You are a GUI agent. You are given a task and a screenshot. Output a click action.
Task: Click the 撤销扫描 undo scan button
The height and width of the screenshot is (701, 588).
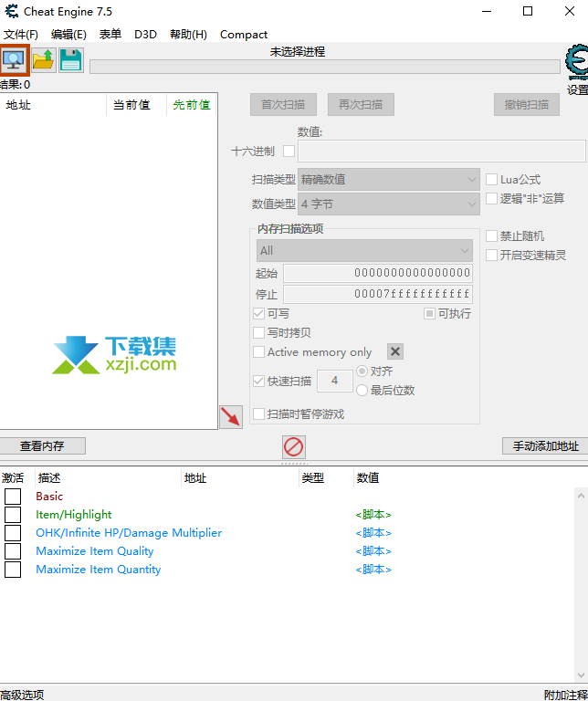click(x=526, y=105)
